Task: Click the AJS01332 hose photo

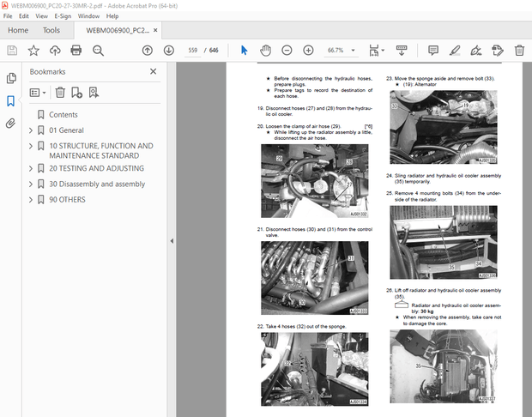Action: pyautogui.click(x=315, y=181)
